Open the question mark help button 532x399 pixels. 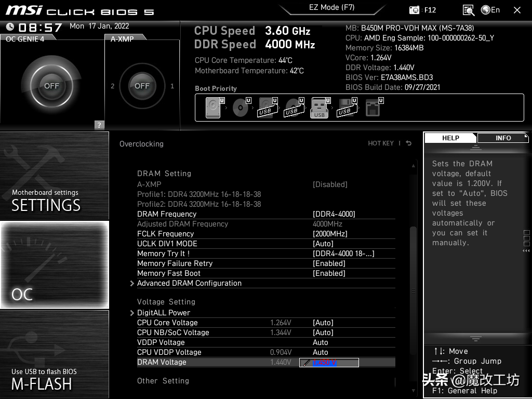click(x=99, y=125)
